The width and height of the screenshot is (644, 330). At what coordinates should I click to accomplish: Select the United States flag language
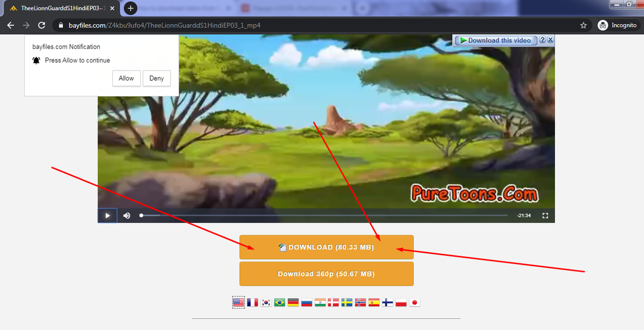pos(238,302)
